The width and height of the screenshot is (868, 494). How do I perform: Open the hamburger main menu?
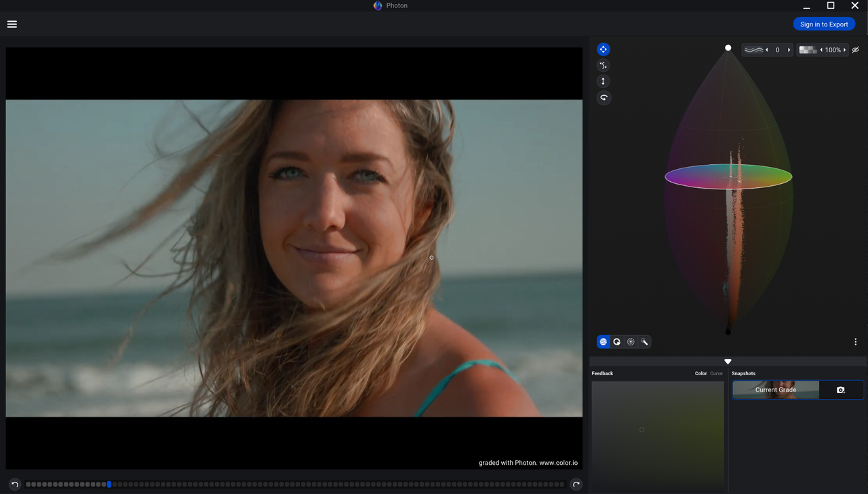(x=12, y=24)
